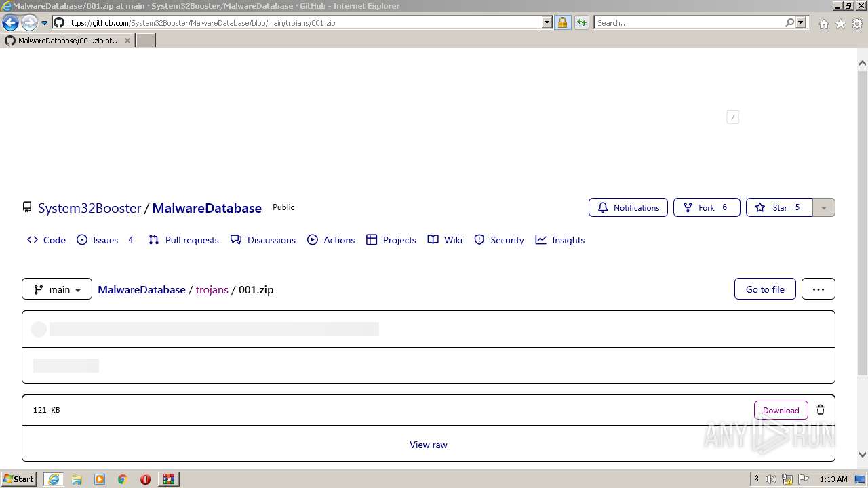
Task: Show hidden system tray icons
Action: [x=756, y=479]
